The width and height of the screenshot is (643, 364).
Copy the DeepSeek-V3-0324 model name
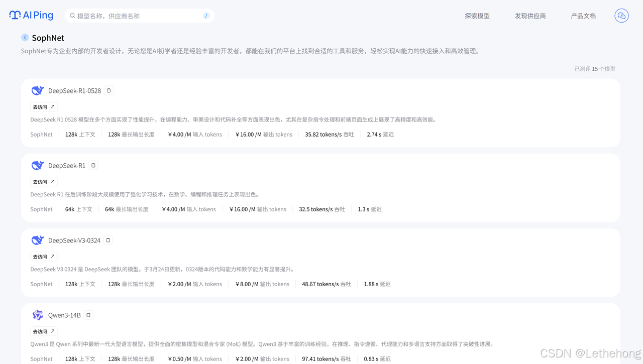pyautogui.click(x=108, y=240)
